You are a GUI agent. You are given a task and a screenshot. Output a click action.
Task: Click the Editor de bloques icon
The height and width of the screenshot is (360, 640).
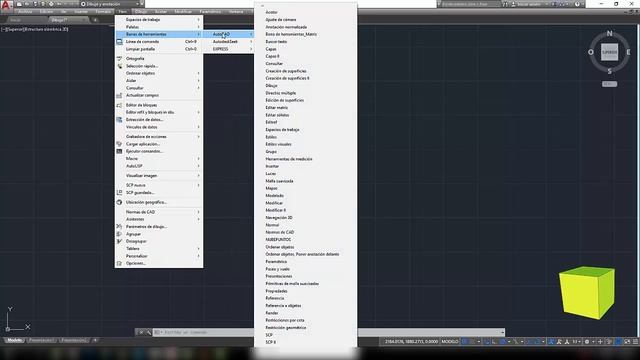[119, 105]
